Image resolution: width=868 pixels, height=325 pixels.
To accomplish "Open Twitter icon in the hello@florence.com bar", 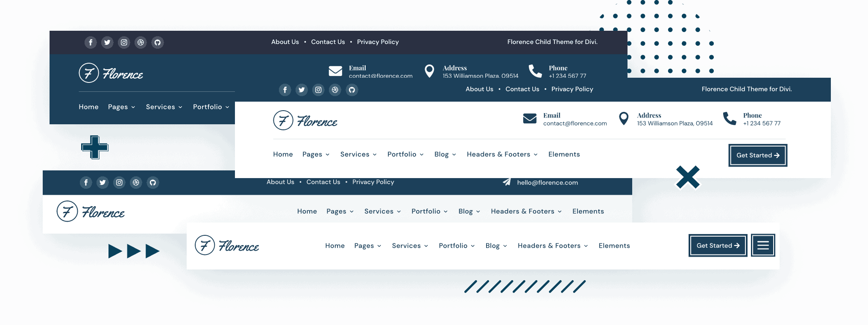I will 103,183.
